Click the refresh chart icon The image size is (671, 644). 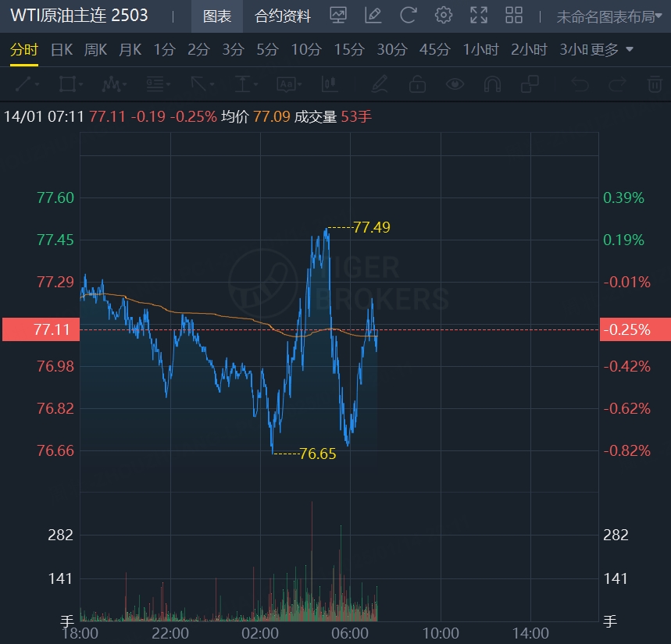408,15
